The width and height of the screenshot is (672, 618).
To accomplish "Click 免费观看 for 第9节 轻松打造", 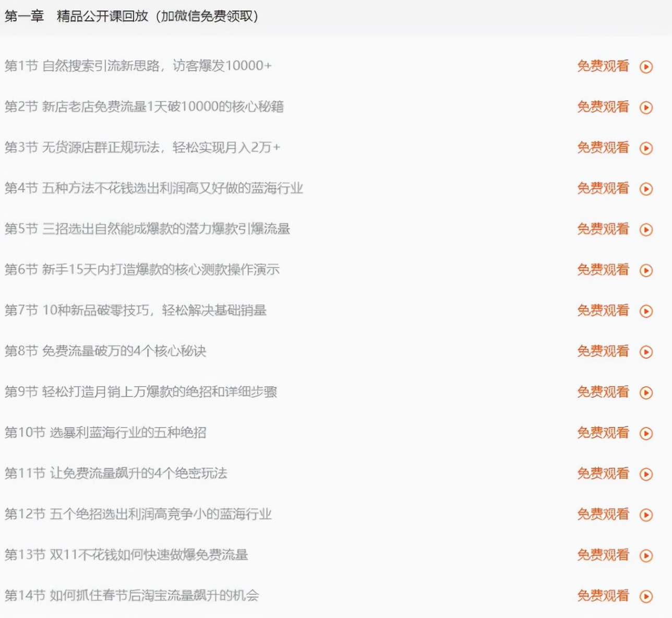I will coord(603,391).
